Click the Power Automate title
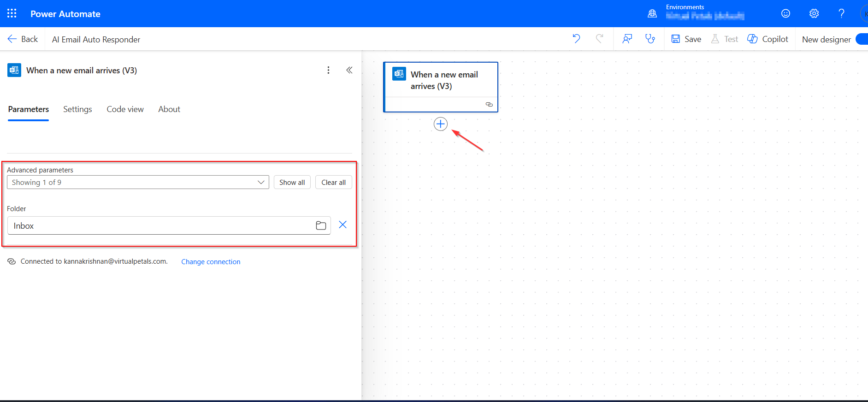The height and width of the screenshot is (402, 868). pyautogui.click(x=65, y=14)
